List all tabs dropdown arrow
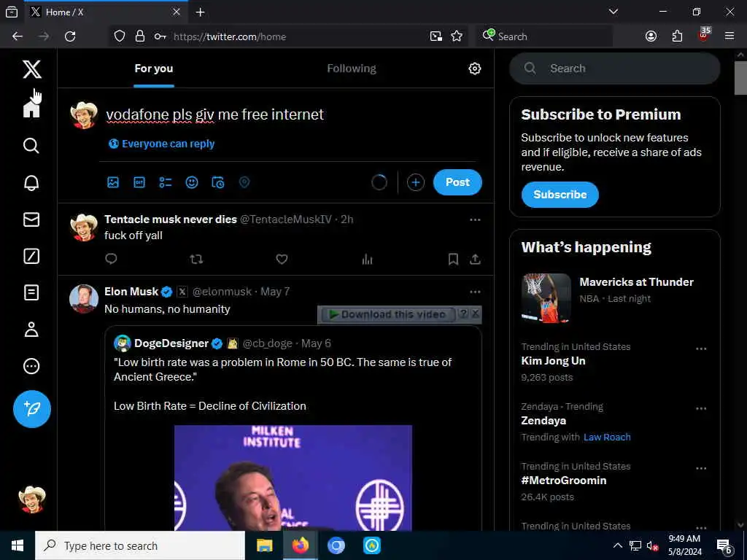Viewport: 747px width, 560px height. tap(614, 12)
